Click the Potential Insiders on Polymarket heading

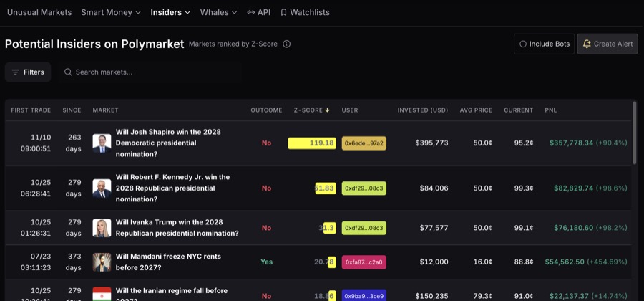tap(94, 44)
